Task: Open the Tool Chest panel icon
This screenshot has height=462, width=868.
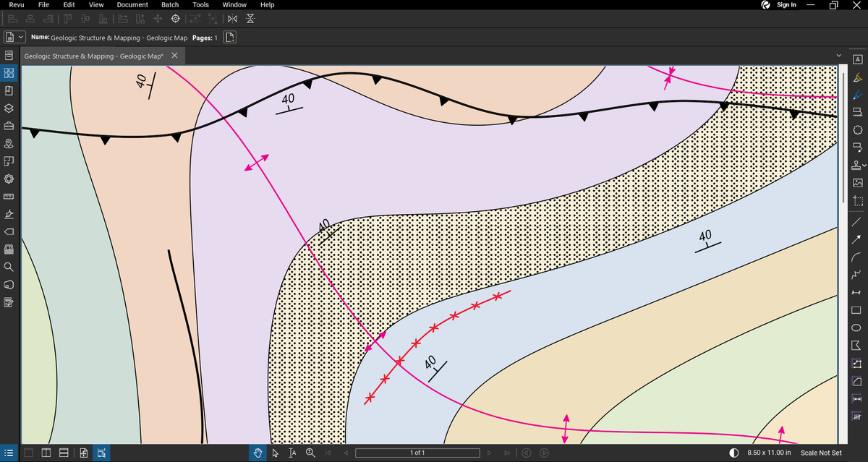Action: [x=9, y=125]
